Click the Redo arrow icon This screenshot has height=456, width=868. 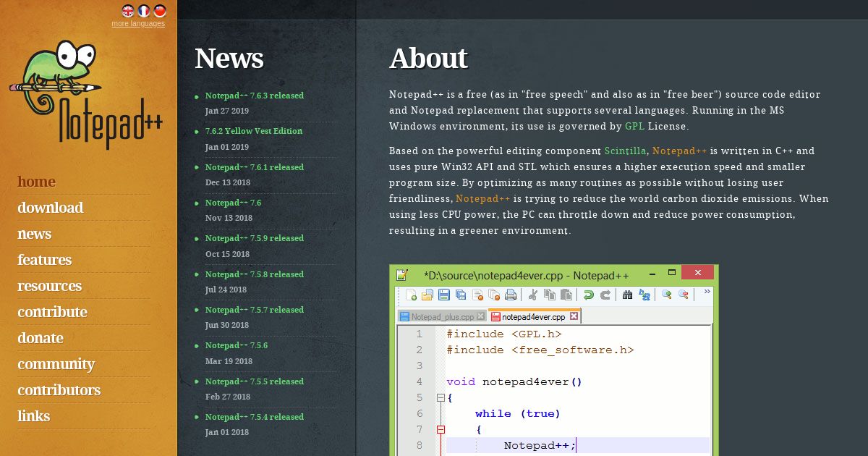pos(605,295)
